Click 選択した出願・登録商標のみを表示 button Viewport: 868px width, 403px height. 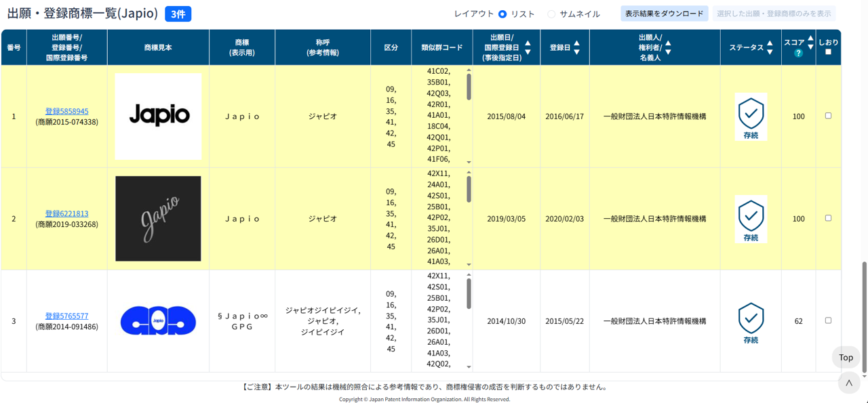pos(774,14)
